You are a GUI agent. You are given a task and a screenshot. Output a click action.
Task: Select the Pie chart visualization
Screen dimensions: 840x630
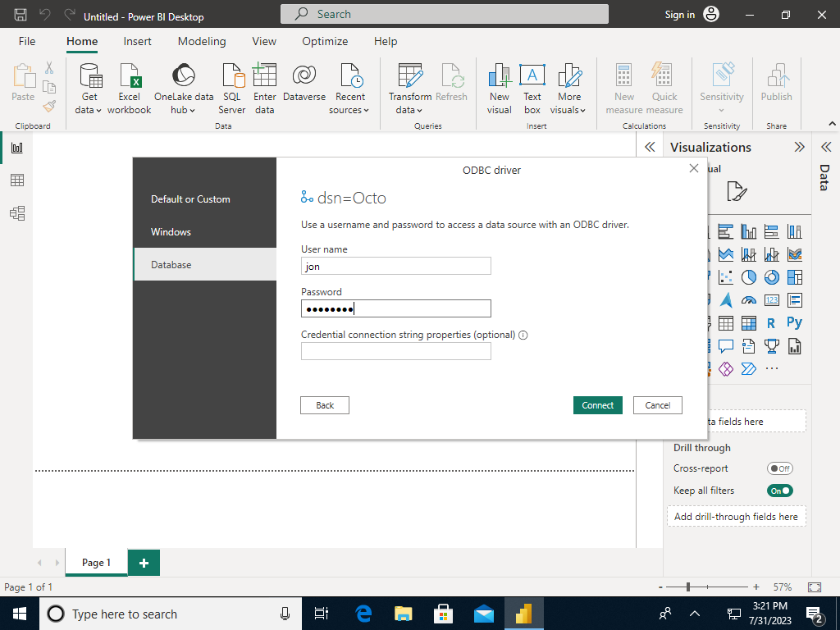pos(748,277)
